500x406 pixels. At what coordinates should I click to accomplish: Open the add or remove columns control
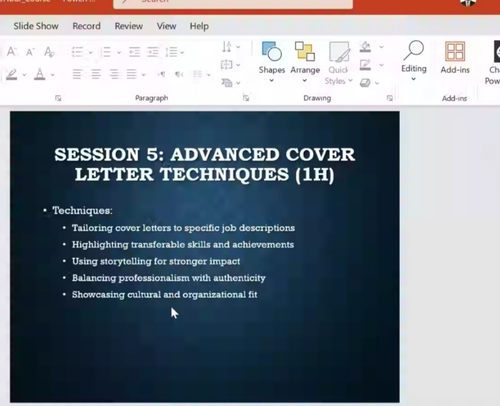(197, 74)
